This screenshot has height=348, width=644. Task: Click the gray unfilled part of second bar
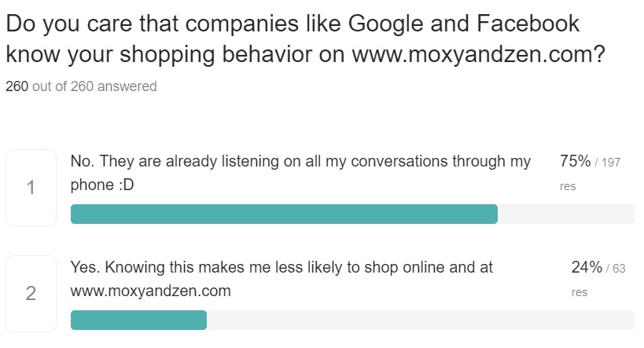tap(421, 320)
